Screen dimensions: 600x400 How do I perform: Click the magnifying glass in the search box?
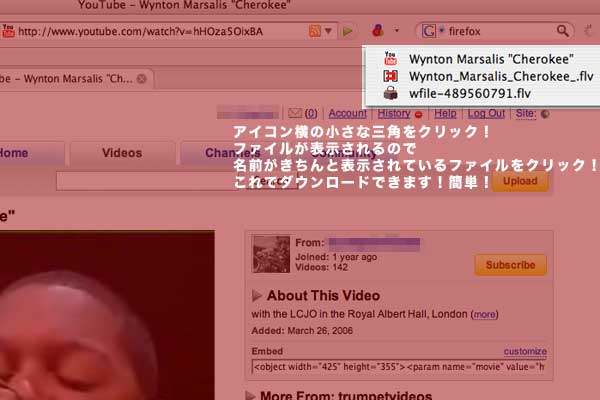[564, 31]
